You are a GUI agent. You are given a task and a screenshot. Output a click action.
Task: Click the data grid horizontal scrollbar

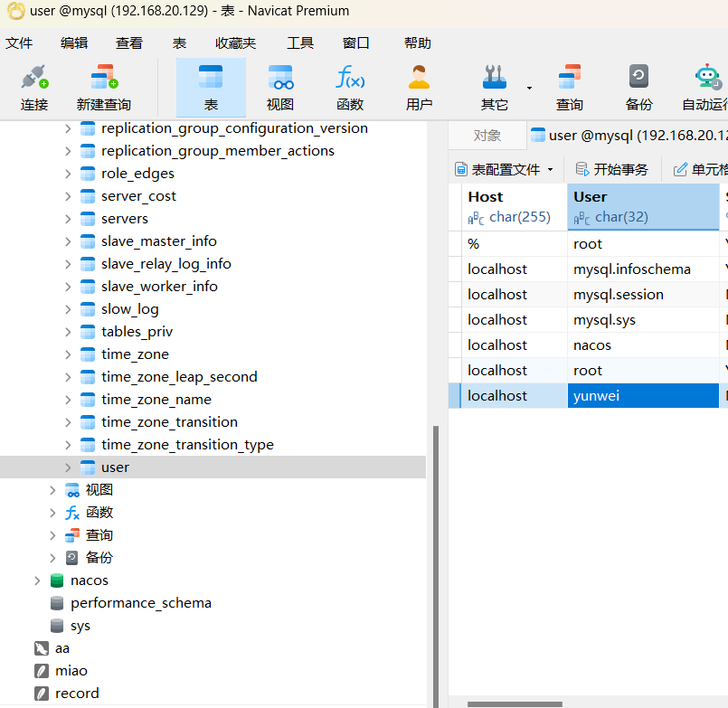[515, 704]
